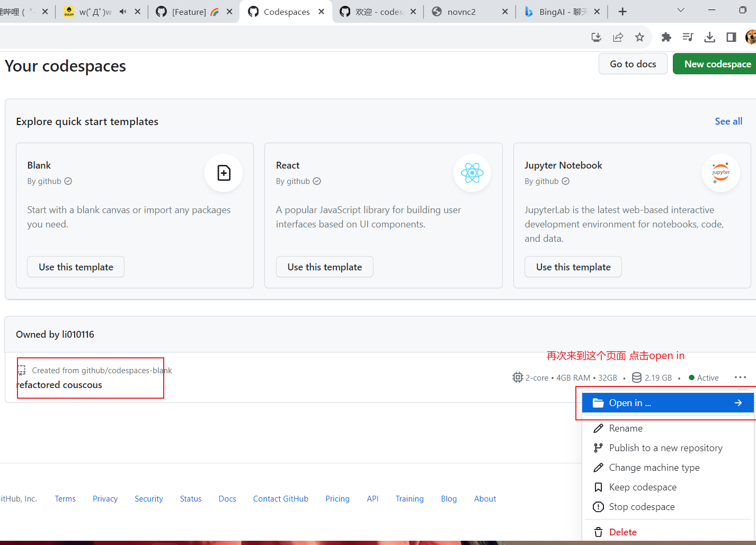Click the Training footer link
756x545 pixels.
(x=410, y=499)
